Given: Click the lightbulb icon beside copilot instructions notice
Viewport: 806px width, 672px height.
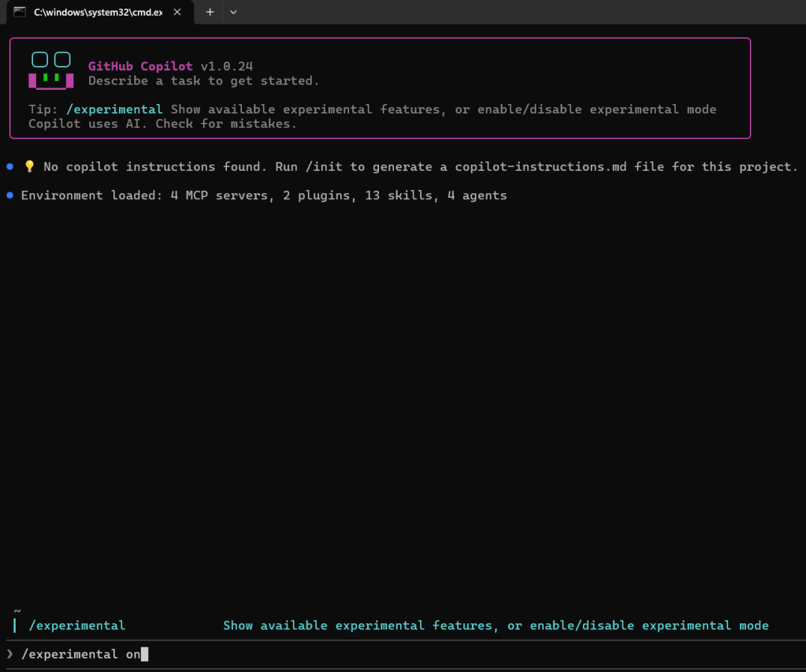Looking at the screenshot, I should 29,167.
